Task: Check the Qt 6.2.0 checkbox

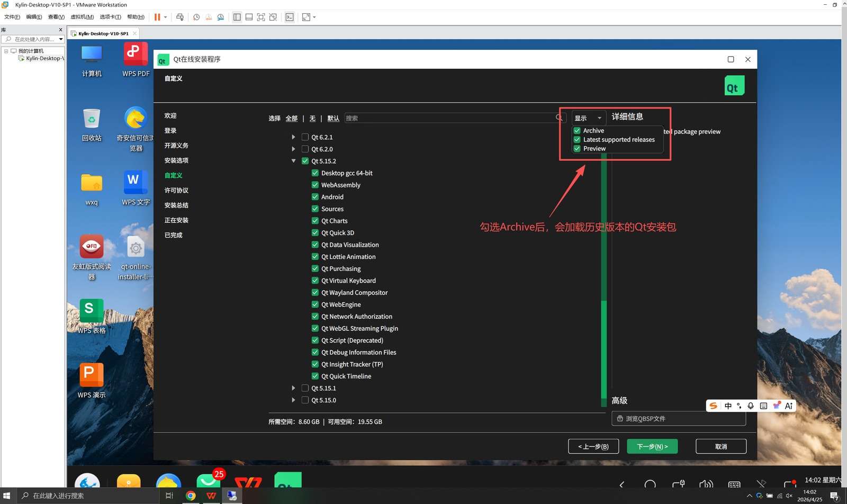Action: pyautogui.click(x=305, y=149)
